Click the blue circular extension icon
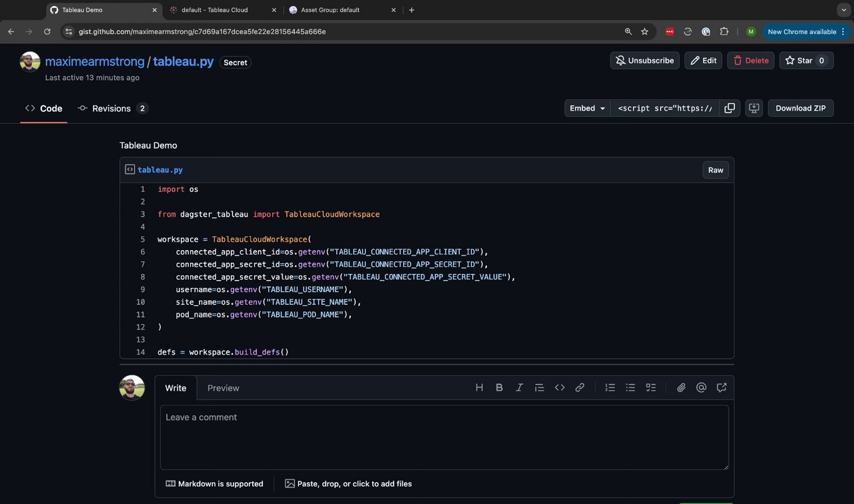The width and height of the screenshot is (854, 504). pyautogui.click(x=706, y=31)
